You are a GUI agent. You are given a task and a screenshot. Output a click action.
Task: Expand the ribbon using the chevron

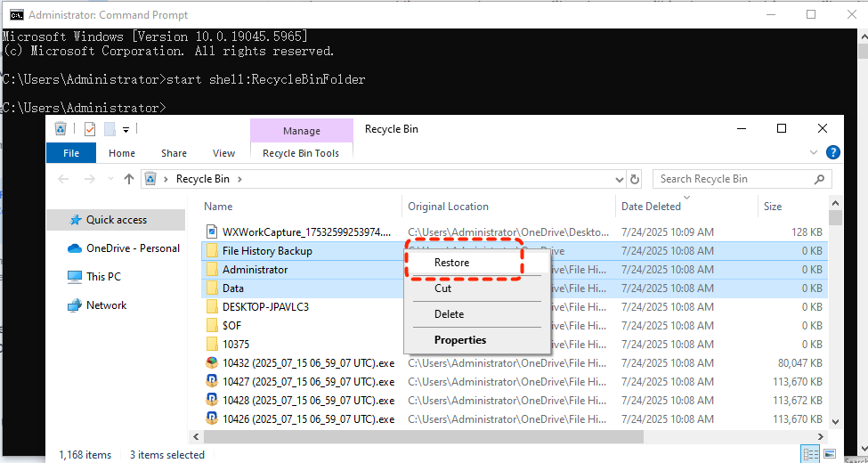tap(813, 152)
